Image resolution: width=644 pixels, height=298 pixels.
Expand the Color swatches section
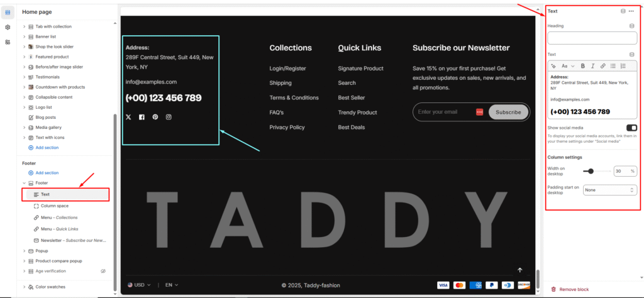pos(25,287)
